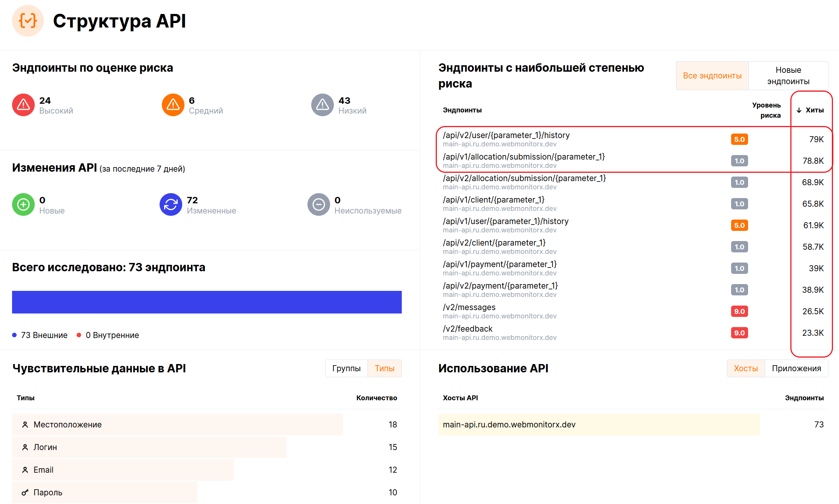Click the gray low-risk warning icon
The width and height of the screenshot is (839, 504).
point(323,105)
